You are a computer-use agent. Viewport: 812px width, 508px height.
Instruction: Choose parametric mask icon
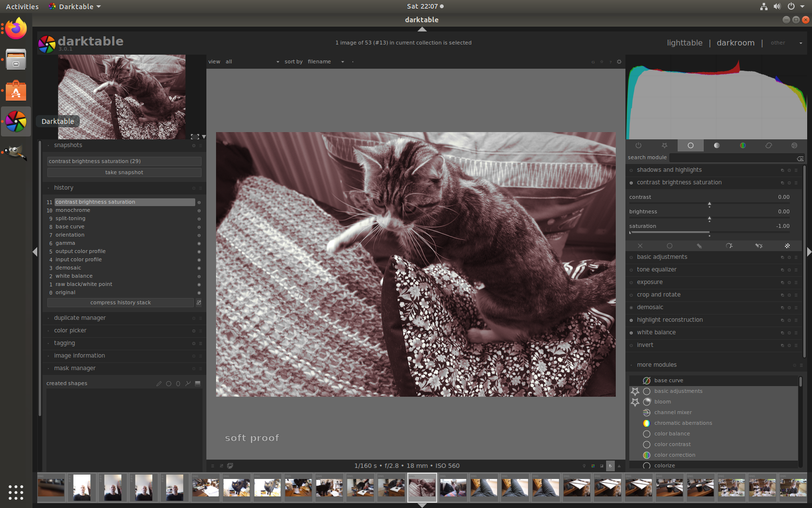tap(729, 246)
